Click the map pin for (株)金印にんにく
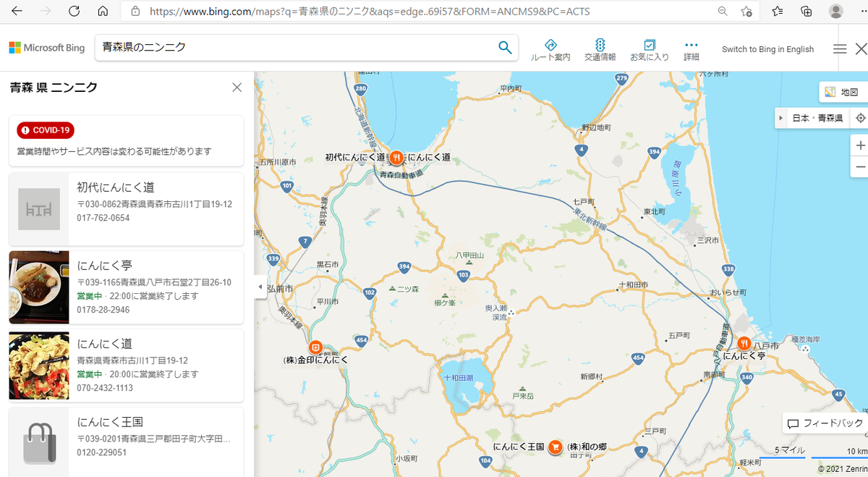 315,347
